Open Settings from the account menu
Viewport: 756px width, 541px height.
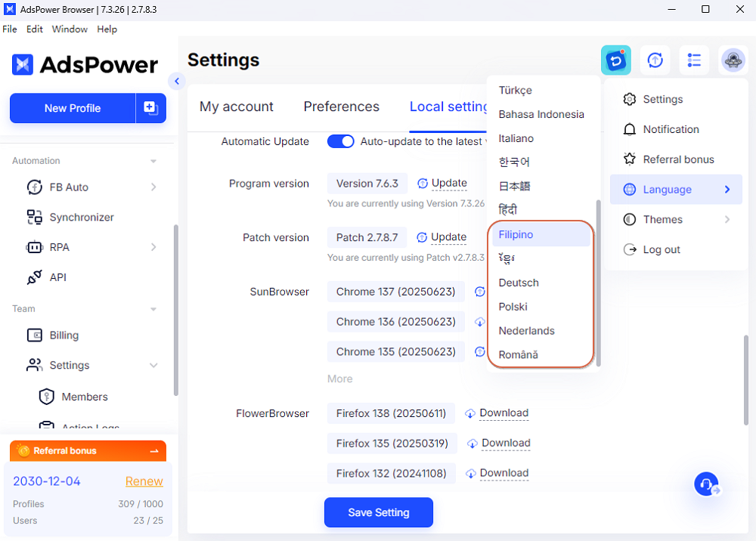pos(676,99)
